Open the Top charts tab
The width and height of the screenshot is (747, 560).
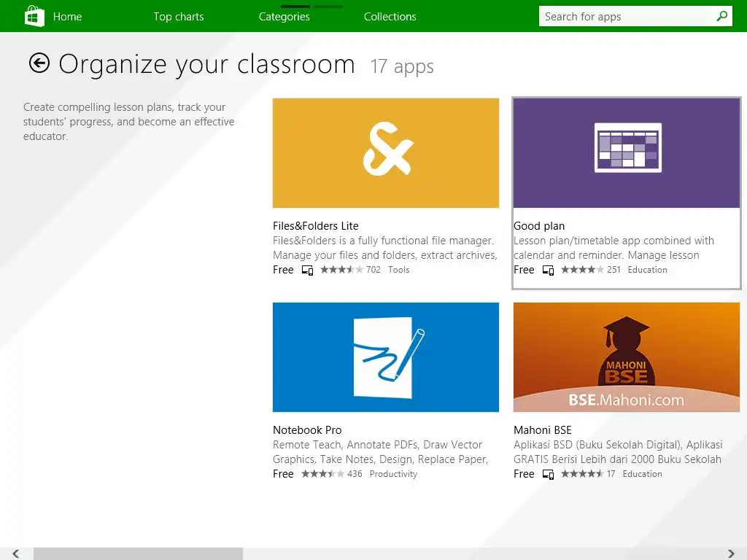(x=179, y=17)
